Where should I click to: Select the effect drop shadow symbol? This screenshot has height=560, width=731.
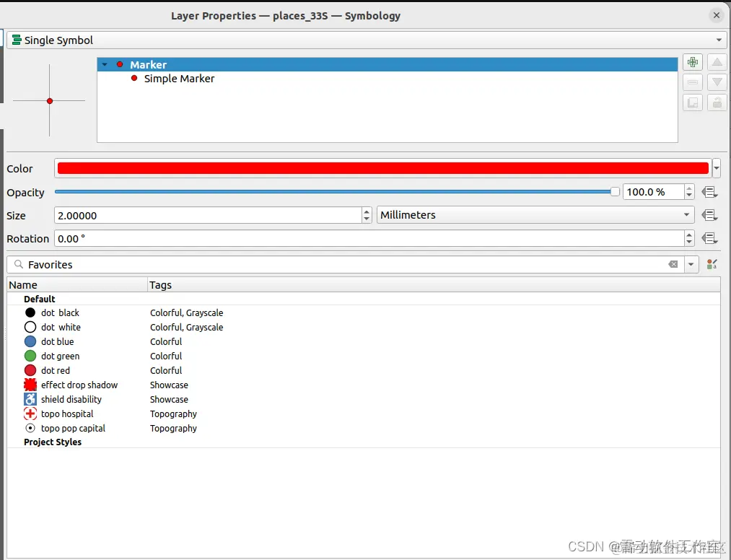coord(71,385)
